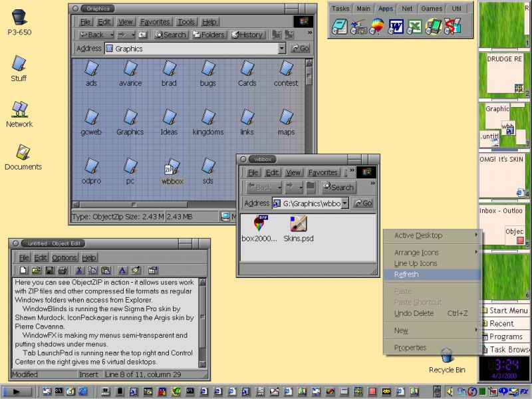Image resolution: width=532 pixels, height=399 pixels.
Task: Open the Recycle Bin on the desktop
Action: pos(446,359)
